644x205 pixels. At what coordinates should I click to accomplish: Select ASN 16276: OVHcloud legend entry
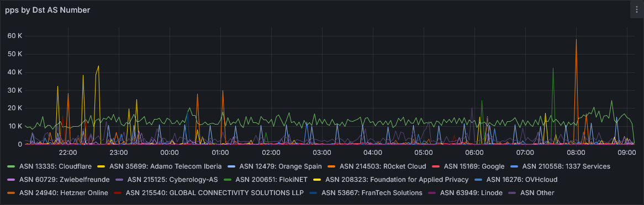[x=521, y=180]
